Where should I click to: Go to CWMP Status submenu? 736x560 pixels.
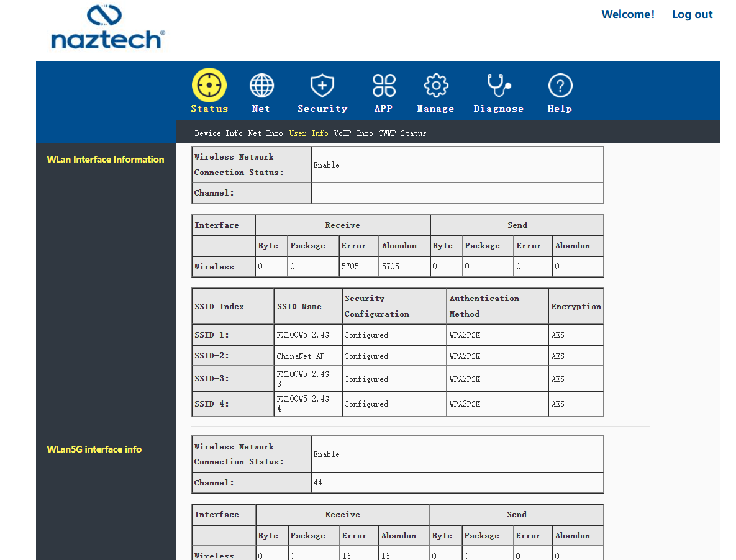coord(402,133)
